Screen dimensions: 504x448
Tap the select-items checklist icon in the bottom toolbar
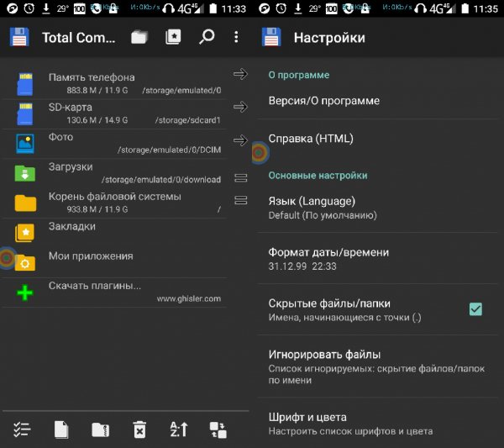pyautogui.click(x=22, y=430)
